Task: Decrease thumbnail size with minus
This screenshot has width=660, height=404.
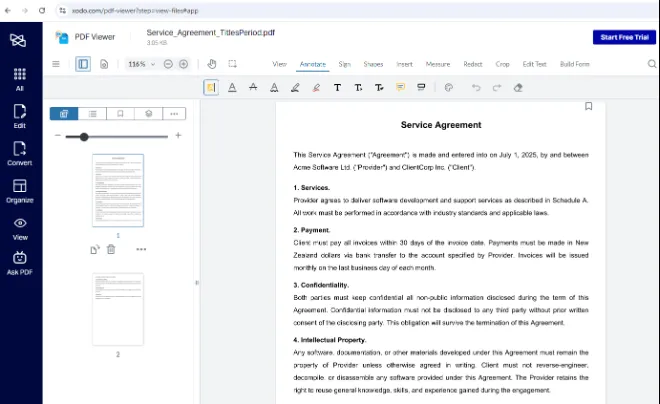Action: point(58,136)
